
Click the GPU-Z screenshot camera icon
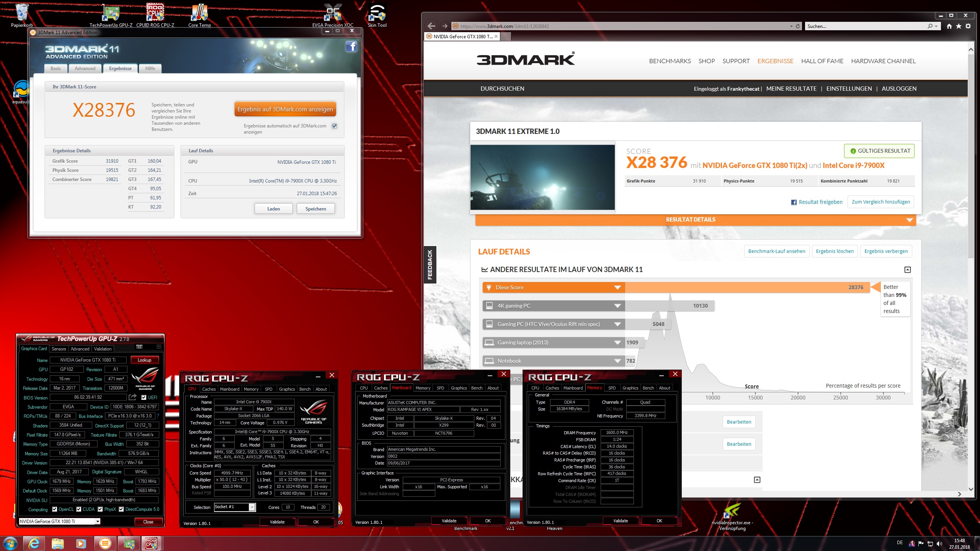point(139,347)
